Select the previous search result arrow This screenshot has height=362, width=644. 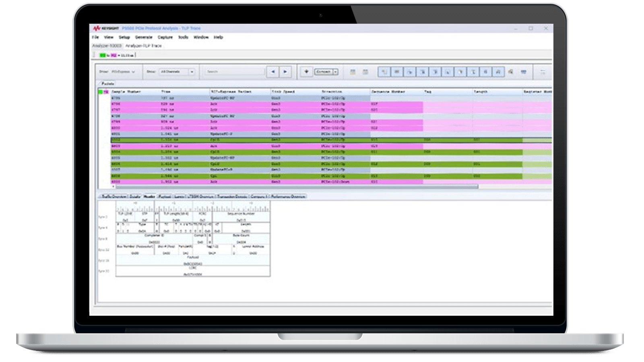click(x=272, y=71)
